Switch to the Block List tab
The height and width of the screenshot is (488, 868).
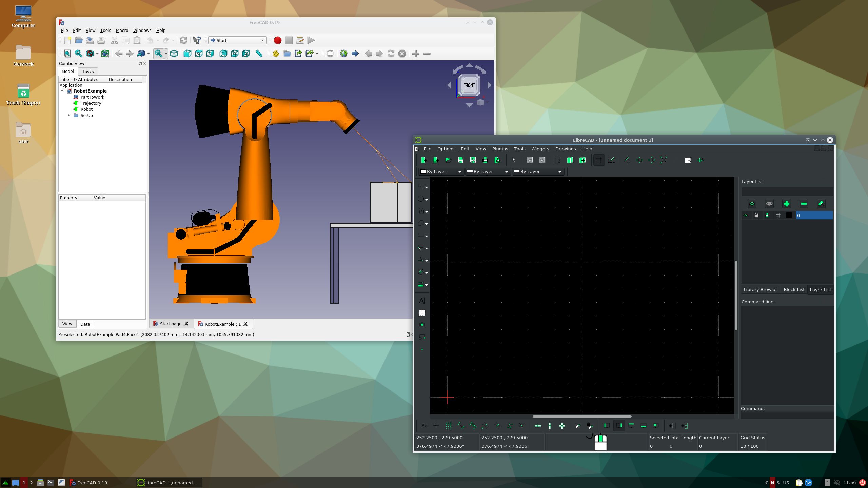794,289
